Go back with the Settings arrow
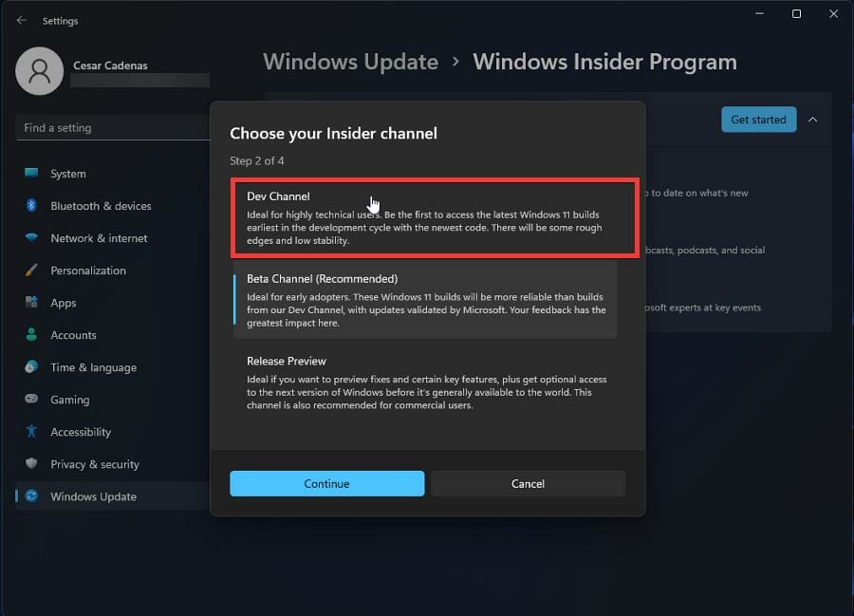The image size is (854, 616). tap(21, 20)
